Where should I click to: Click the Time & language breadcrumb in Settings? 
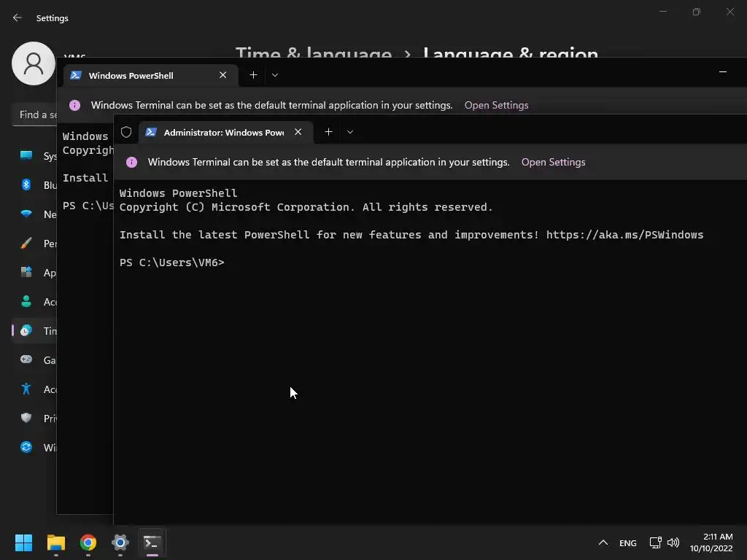[x=314, y=52]
